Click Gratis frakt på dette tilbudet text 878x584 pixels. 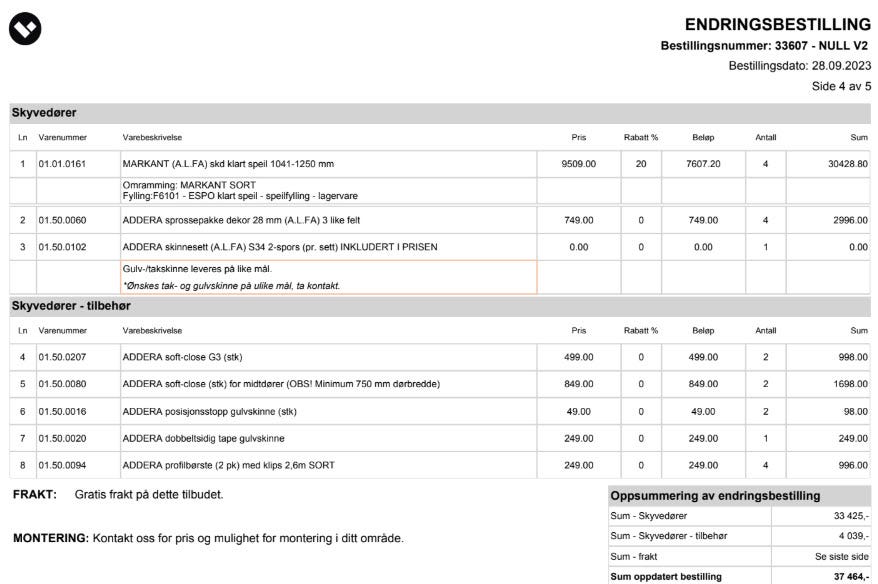149,495
